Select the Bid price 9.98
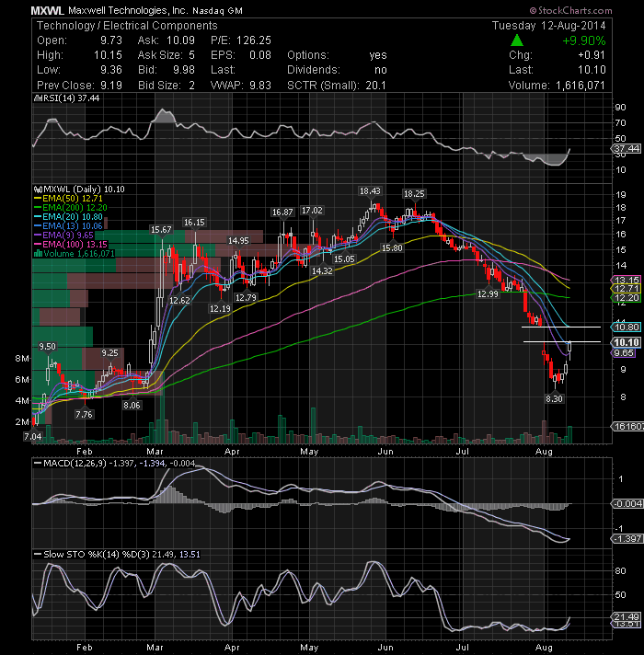 tap(184, 70)
